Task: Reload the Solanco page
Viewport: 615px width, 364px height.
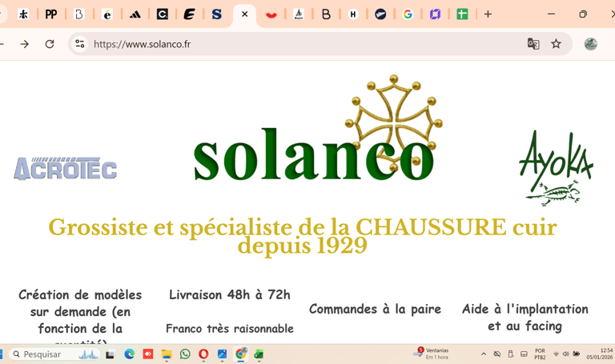Action: click(x=50, y=44)
